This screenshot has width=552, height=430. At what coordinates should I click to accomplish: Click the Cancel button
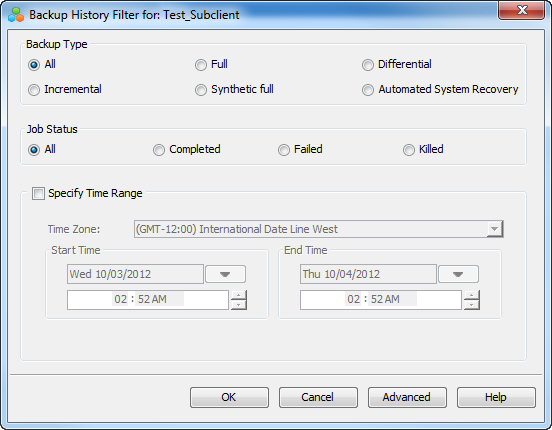coord(318,398)
